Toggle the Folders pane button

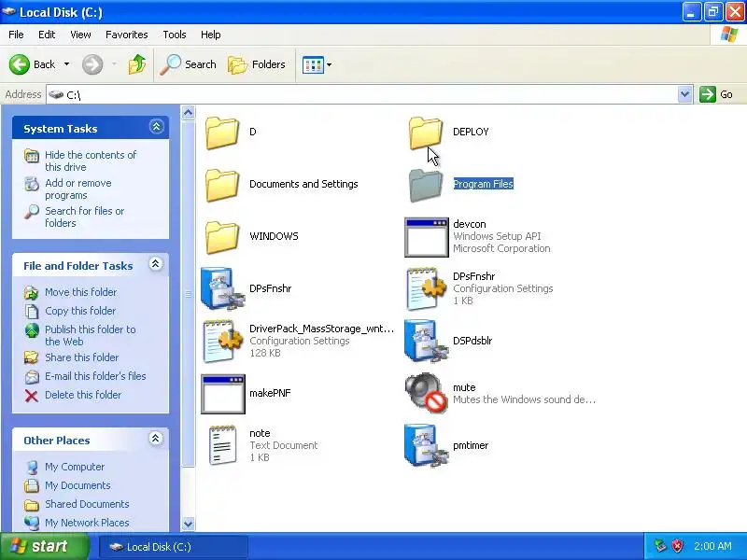click(x=257, y=64)
